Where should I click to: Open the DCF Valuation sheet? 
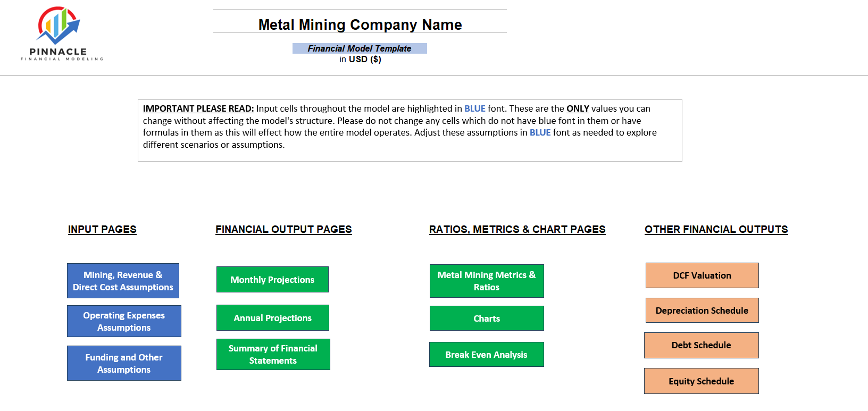702,275
